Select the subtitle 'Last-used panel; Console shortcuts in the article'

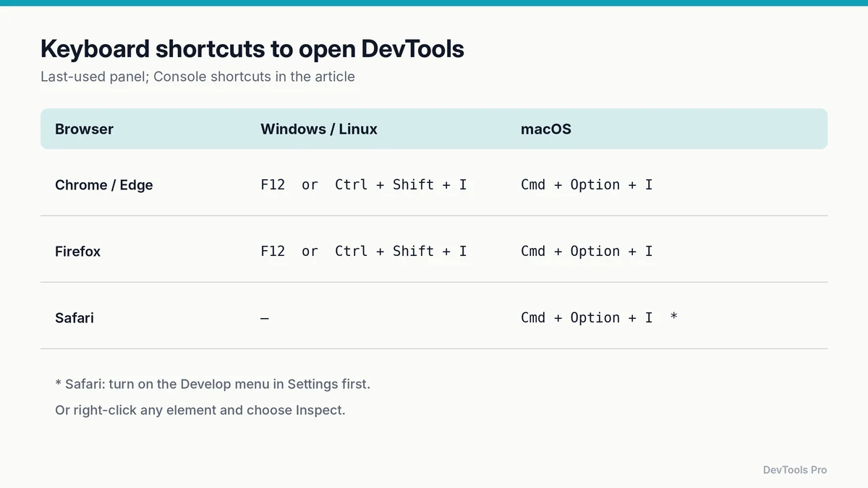pyautogui.click(x=197, y=77)
